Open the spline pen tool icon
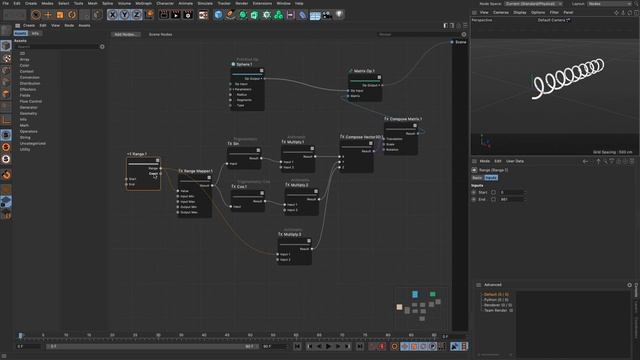This screenshot has height=360, width=640. (x=231, y=15)
